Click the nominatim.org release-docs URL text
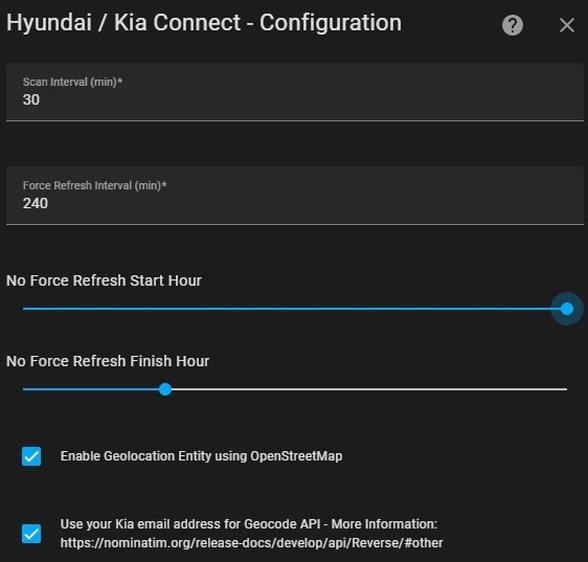Viewport: 588px width, 562px height. point(252,543)
